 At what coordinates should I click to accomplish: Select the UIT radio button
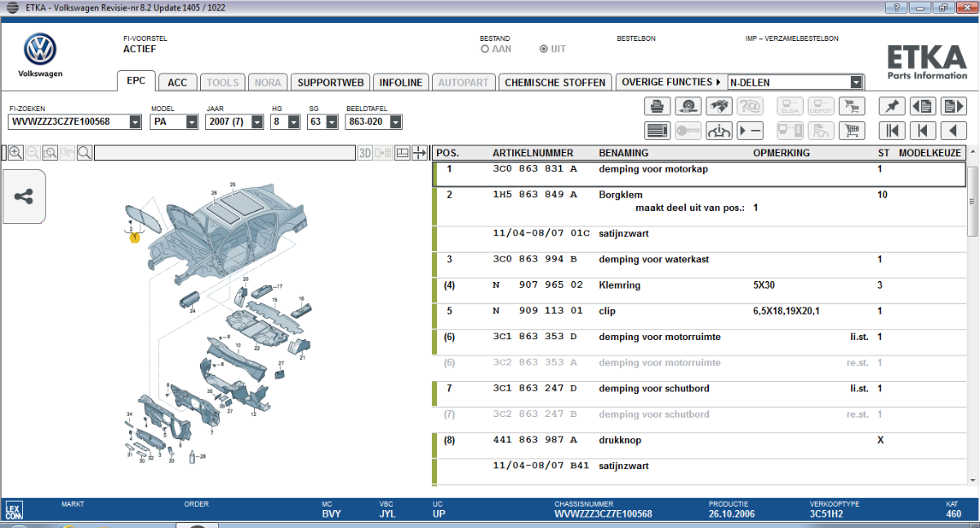[544, 49]
